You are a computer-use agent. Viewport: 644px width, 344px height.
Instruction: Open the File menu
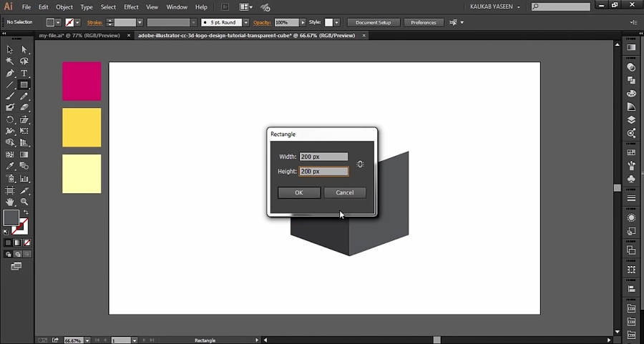tap(26, 7)
